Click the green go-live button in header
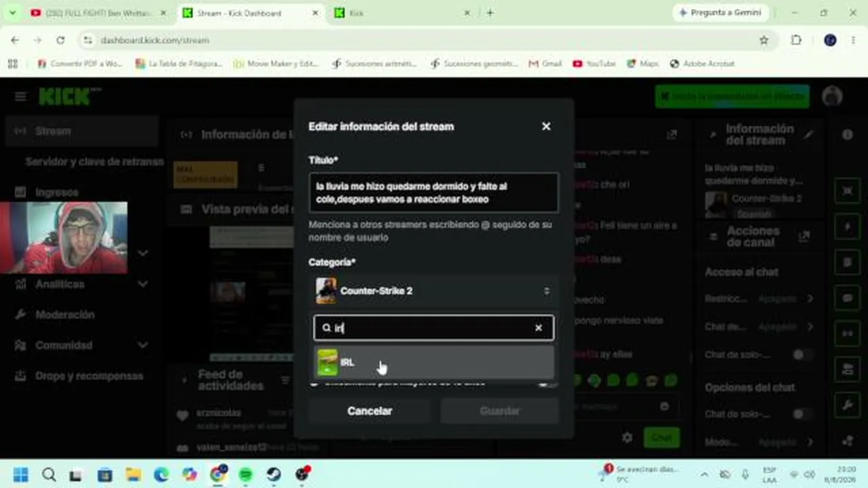Screen dimensions: 868x488 (732, 96)
